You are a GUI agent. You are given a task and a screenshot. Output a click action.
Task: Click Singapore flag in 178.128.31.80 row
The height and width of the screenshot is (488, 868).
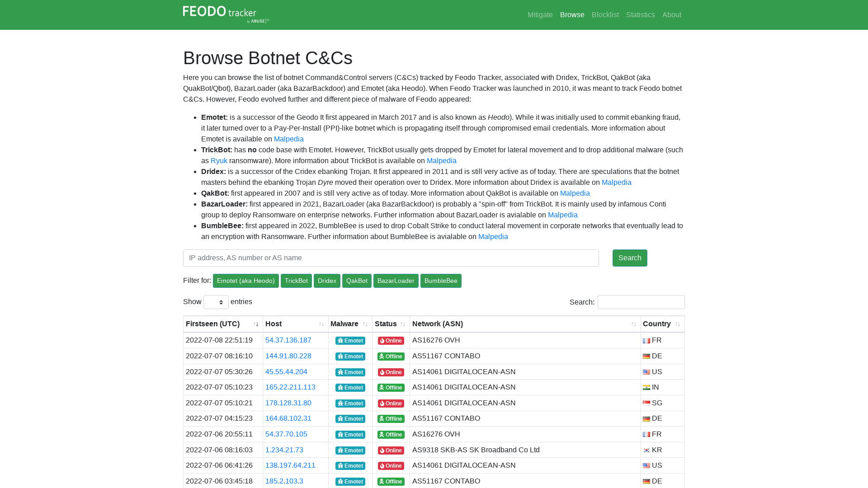pyautogui.click(x=646, y=403)
